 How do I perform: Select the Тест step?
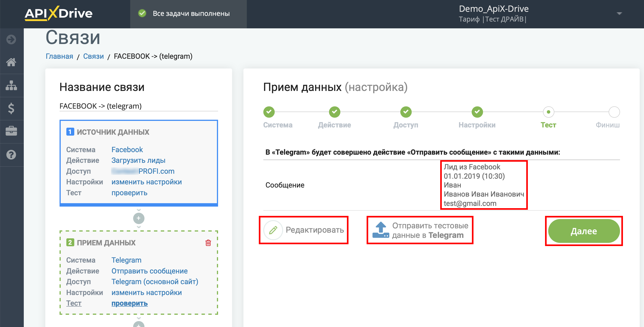(x=548, y=112)
